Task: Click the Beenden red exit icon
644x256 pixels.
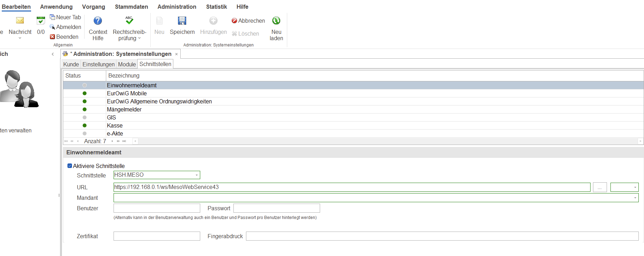Action: pos(52,37)
